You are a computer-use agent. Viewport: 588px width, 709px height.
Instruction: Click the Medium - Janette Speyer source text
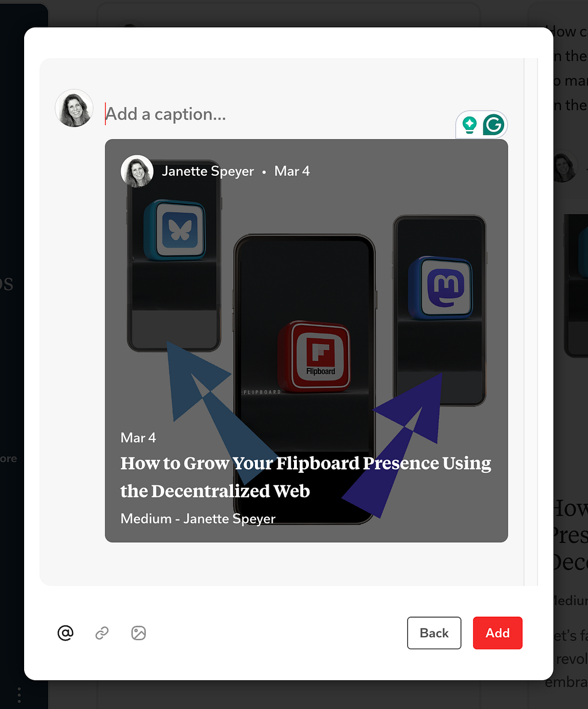[x=198, y=519]
